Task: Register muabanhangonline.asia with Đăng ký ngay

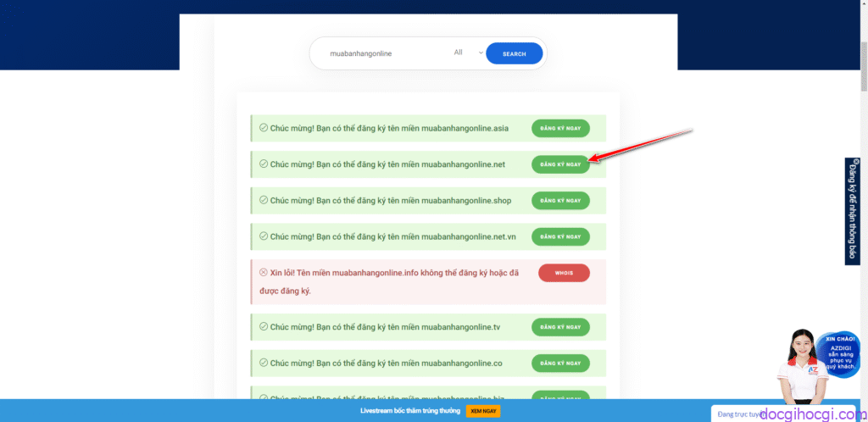Action: pyautogui.click(x=561, y=128)
